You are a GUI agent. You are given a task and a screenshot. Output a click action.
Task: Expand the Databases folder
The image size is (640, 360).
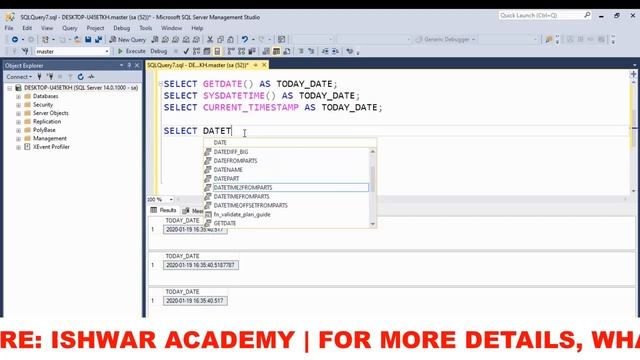18,96
